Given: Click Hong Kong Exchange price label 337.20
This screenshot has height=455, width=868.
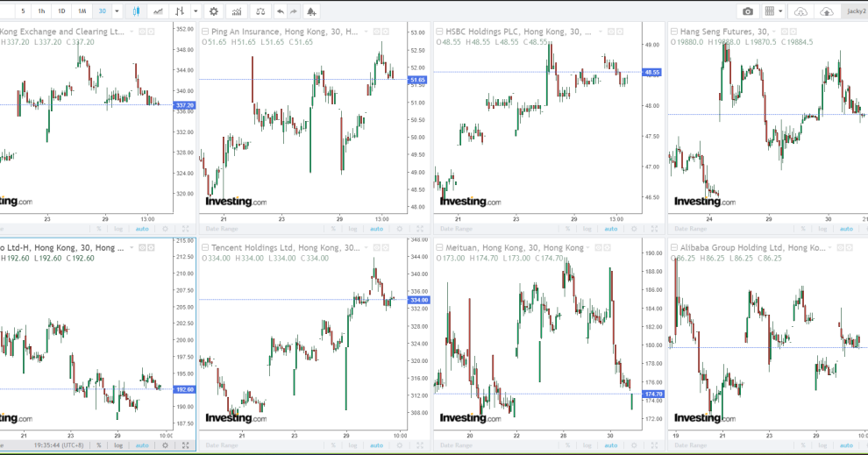Looking at the screenshot, I should (x=184, y=105).
